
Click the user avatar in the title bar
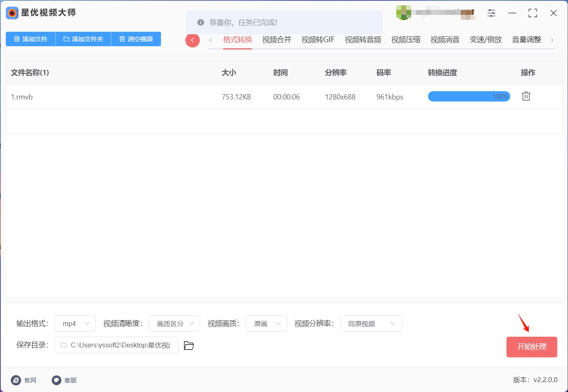click(403, 12)
